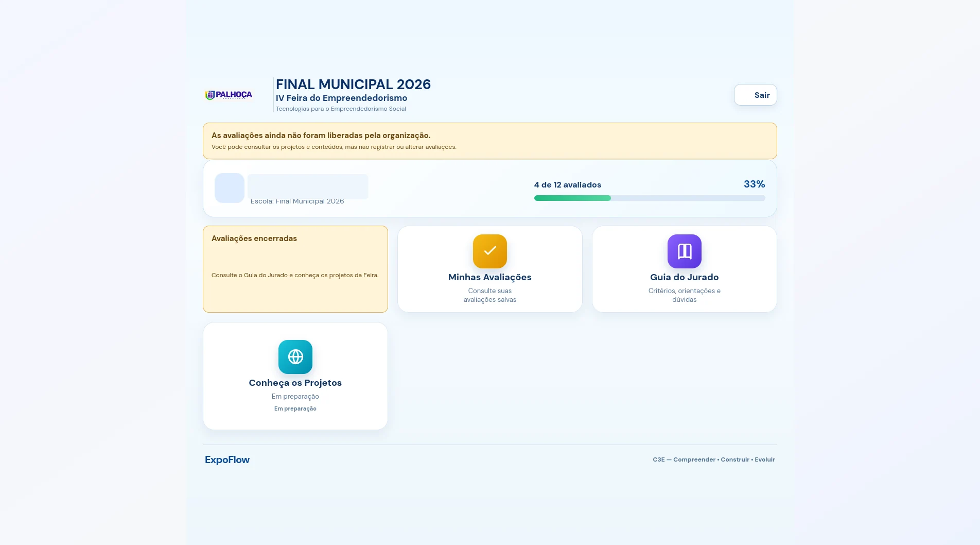Click the blue avatar placeholder square

pyautogui.click(x=230, y=188)
